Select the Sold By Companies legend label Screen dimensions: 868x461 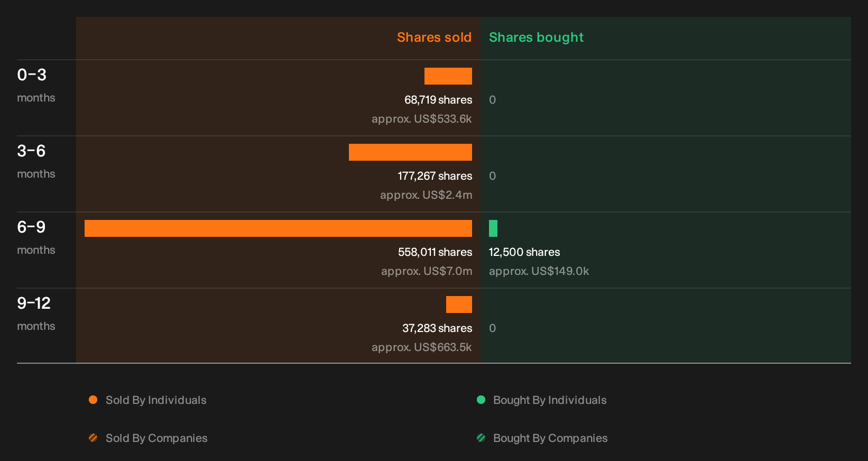156,438
